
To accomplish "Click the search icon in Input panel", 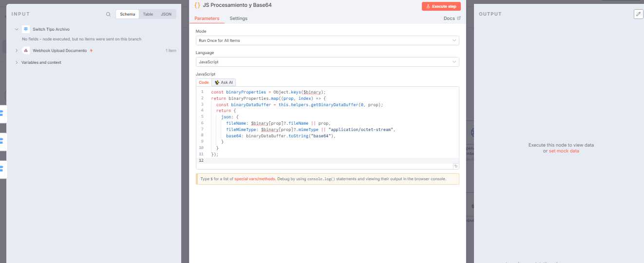I will pos(108,14).
